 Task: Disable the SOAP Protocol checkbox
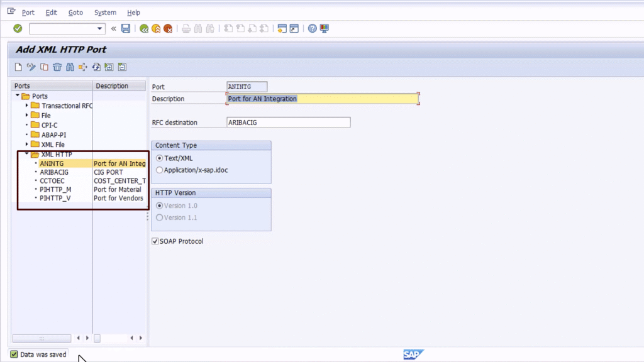(154, 241)
